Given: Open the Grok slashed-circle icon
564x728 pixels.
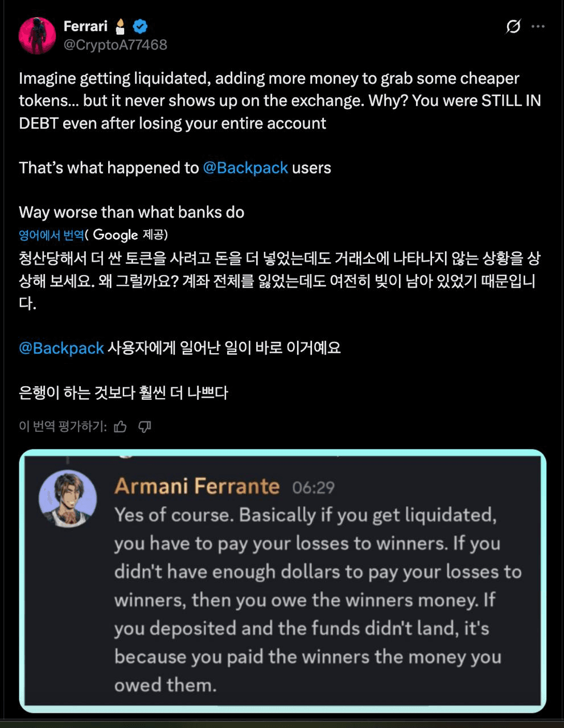Looking at the screenshot, I should point(513,26).
